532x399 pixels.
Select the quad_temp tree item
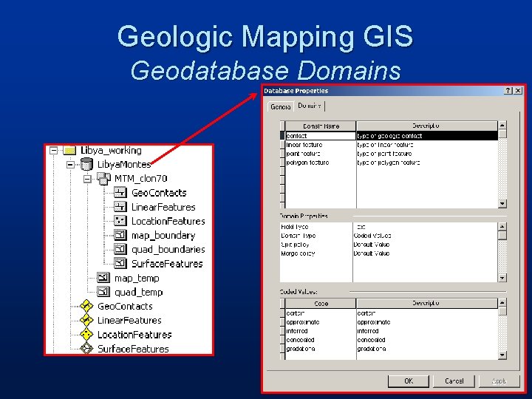[139, 292]
